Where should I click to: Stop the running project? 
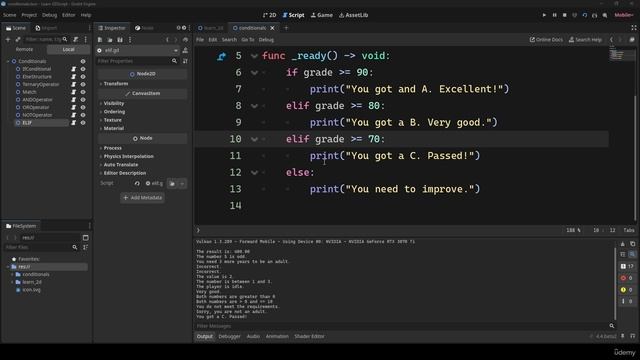click(564, 15)
